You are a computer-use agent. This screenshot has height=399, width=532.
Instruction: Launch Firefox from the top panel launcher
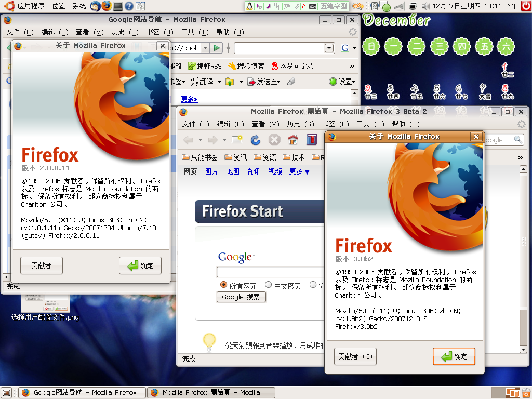tap(107, 6)
